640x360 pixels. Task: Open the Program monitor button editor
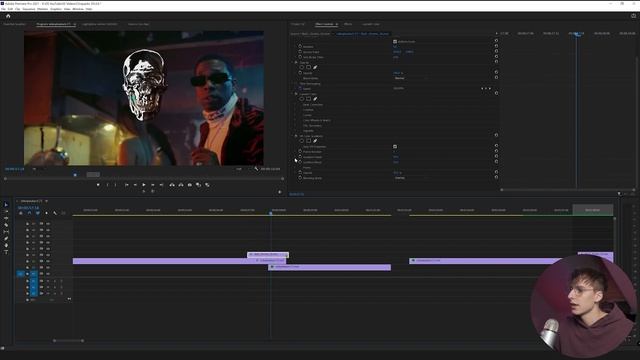280,192
